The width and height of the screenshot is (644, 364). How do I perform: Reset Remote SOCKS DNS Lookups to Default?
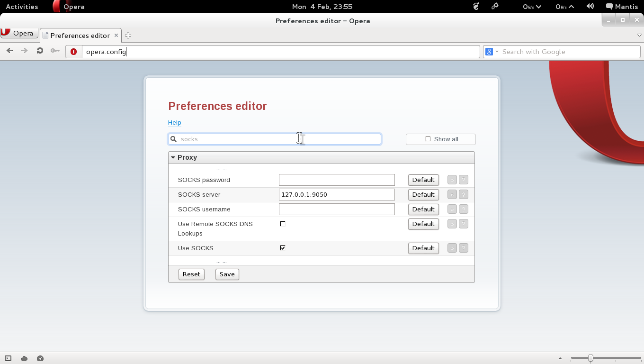tap(423, 224)
